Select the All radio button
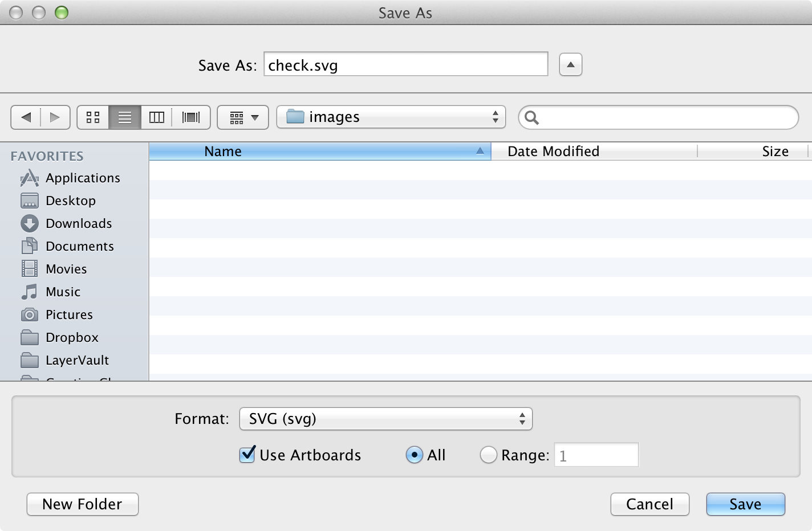 pos(415,455)
